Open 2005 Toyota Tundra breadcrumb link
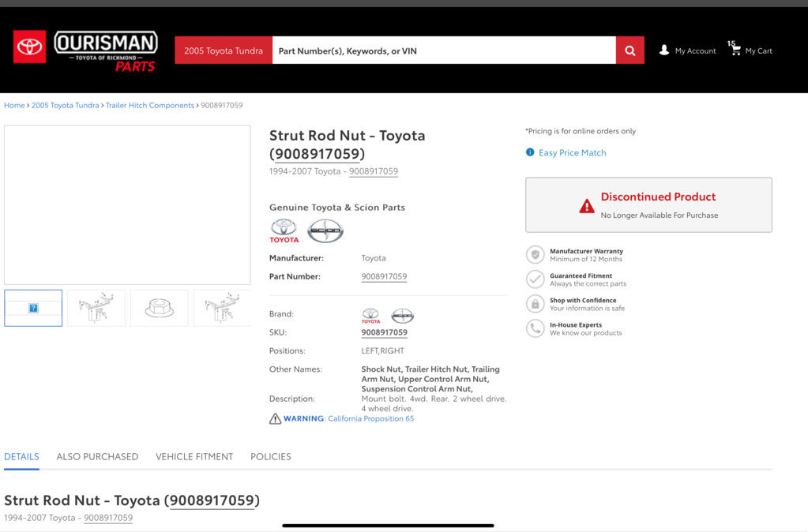808x532 pixels. point(66,105)
